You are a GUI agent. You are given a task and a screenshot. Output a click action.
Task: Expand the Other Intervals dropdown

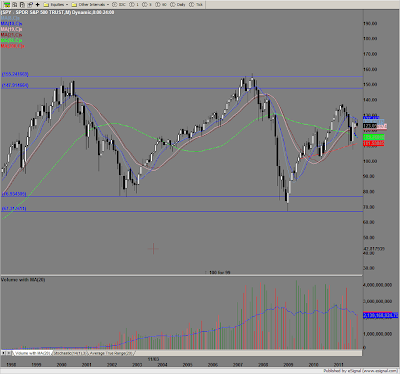click(108, 5)
